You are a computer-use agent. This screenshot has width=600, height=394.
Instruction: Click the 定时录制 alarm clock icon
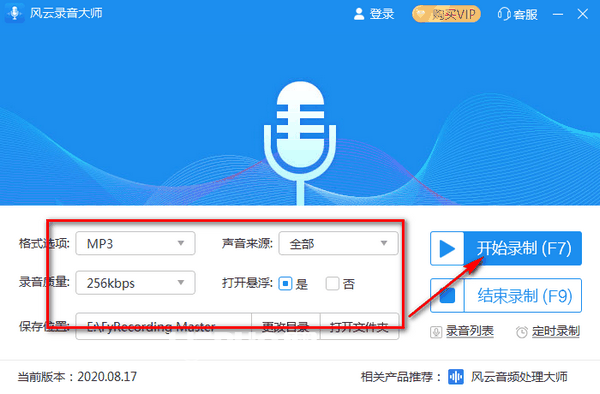point(522,332)
